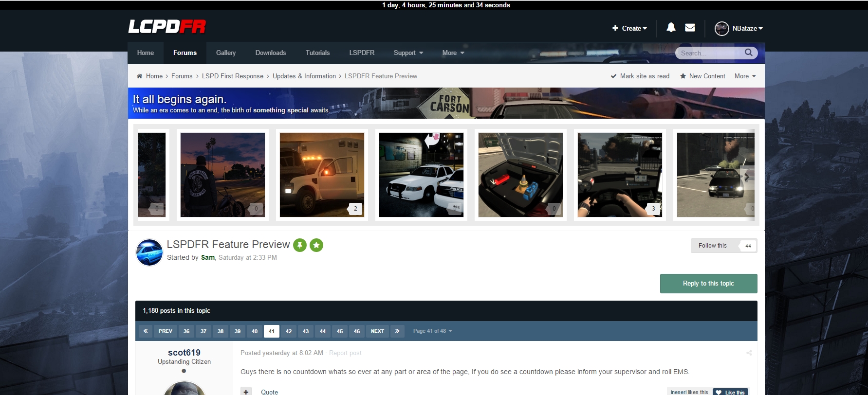Expand the More navigation dropdown
The height and width of the screenshot is (395, 868).
click(453, 53)
